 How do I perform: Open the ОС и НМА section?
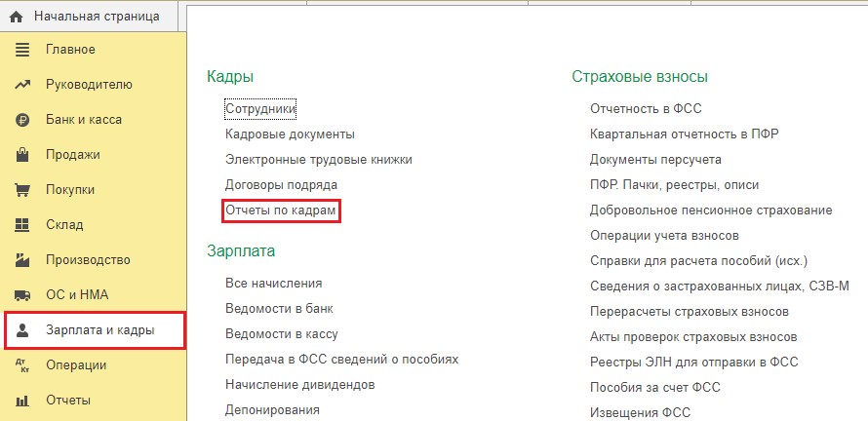pos(77,295)
